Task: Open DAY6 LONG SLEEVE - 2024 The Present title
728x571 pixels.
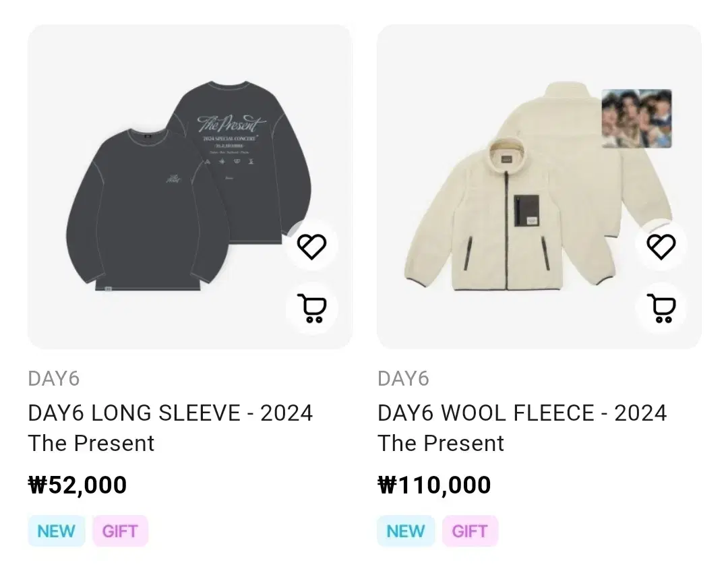Action: tap(171, 428)
